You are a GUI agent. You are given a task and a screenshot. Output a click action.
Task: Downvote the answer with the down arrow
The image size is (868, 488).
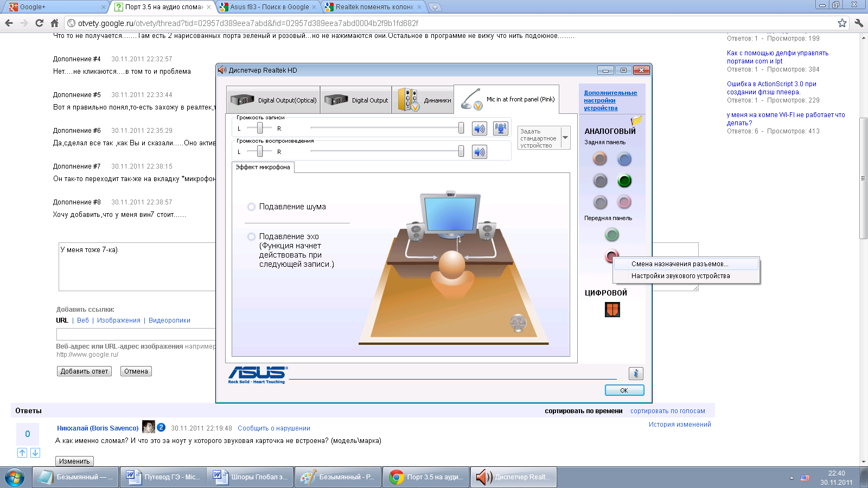click(35, 453)
